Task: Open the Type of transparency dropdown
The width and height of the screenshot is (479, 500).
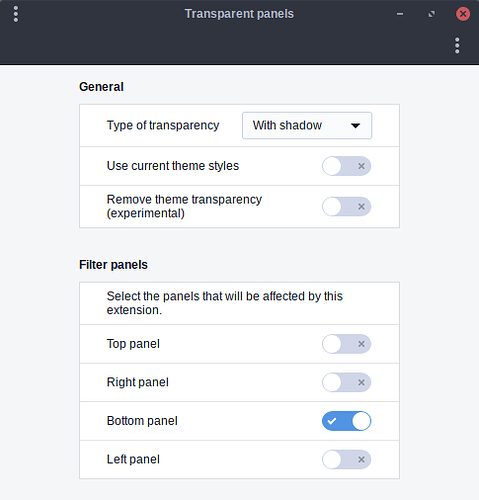Action: (307, 125)
